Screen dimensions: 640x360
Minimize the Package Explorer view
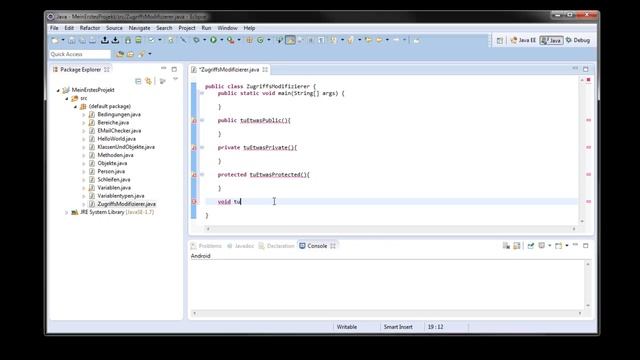pos(164,69)
